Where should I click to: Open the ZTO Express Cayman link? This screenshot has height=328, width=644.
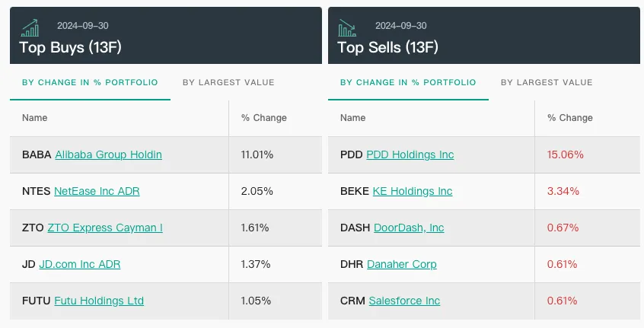pyautogui.click(x=105, y=228)
